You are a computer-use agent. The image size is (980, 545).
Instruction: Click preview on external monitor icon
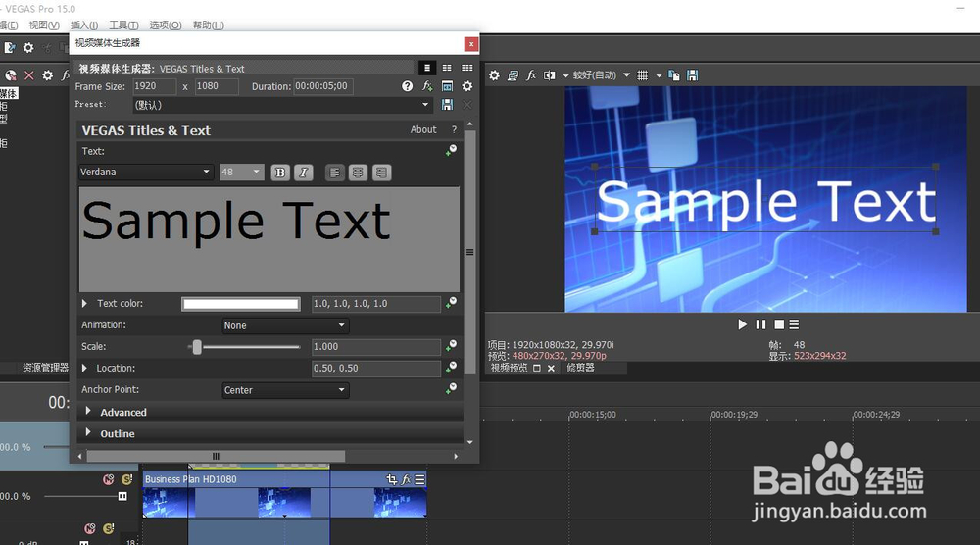(x=513, y=75)
